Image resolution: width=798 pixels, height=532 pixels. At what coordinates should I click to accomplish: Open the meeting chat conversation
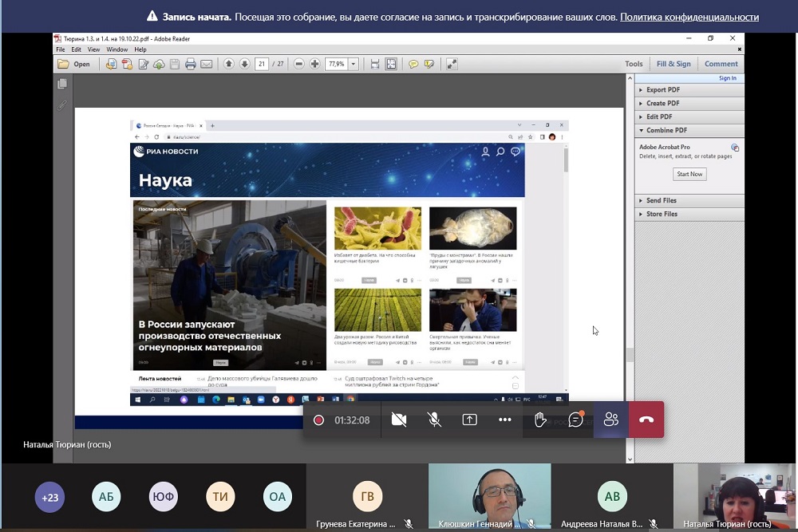575,420
